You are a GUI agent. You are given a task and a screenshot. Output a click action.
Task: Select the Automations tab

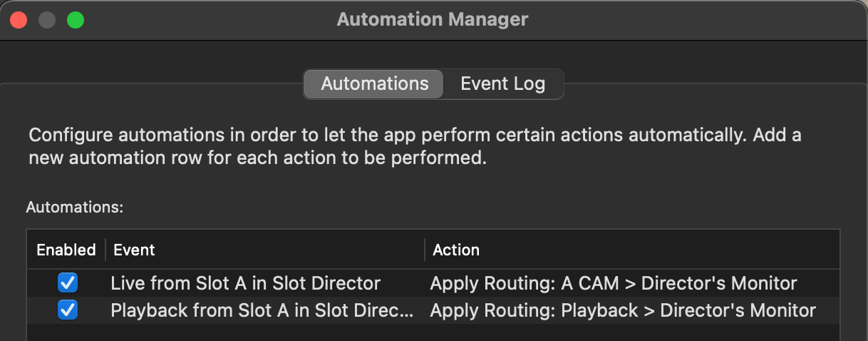click(x=375, y=84)
